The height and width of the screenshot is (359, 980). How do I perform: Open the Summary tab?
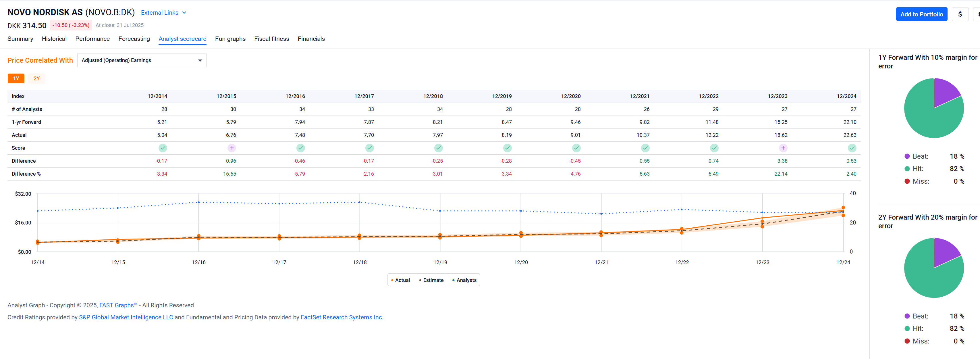pos(20,39)
